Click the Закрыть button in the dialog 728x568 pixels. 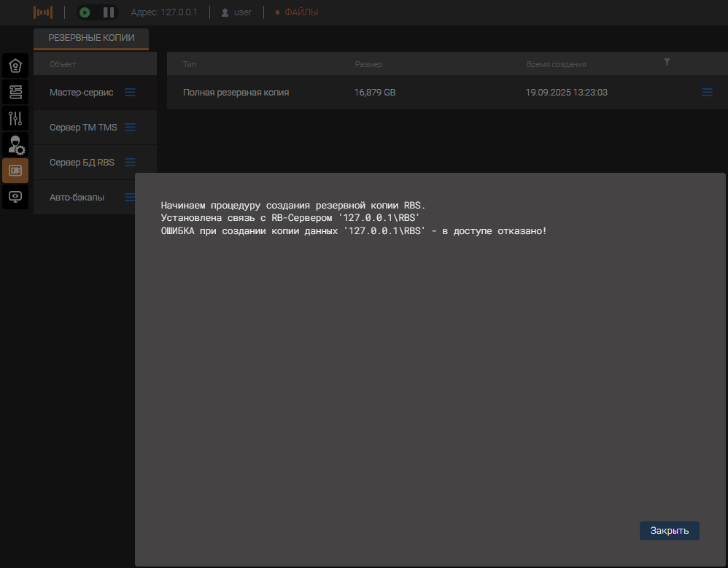coord(669,531)
